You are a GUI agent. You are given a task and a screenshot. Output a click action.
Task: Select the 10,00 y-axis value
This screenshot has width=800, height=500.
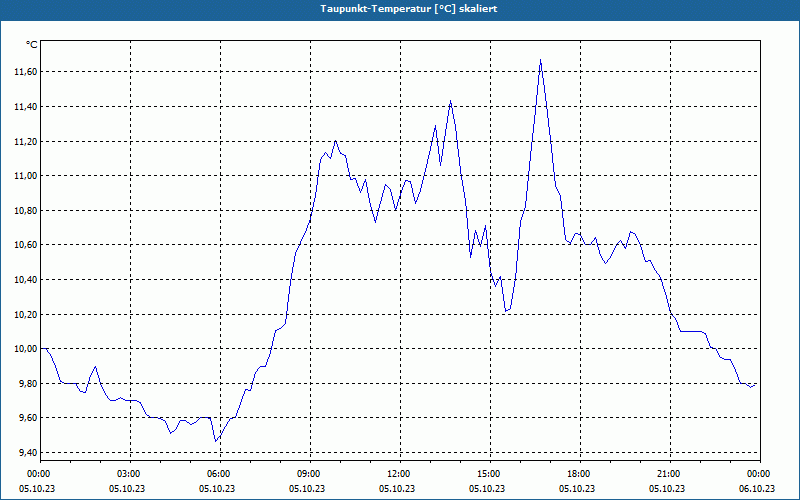pyautogui.click(x=26, y=348)
